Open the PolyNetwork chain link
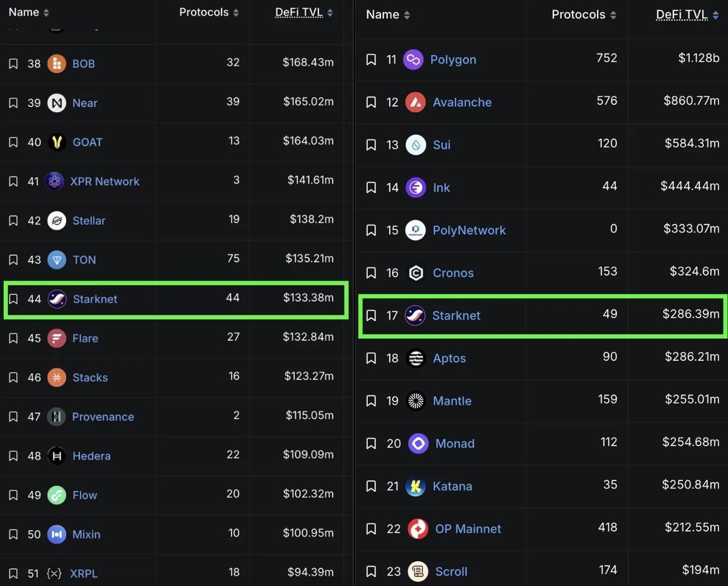The image size is (728, 586). tap(469, 231)
